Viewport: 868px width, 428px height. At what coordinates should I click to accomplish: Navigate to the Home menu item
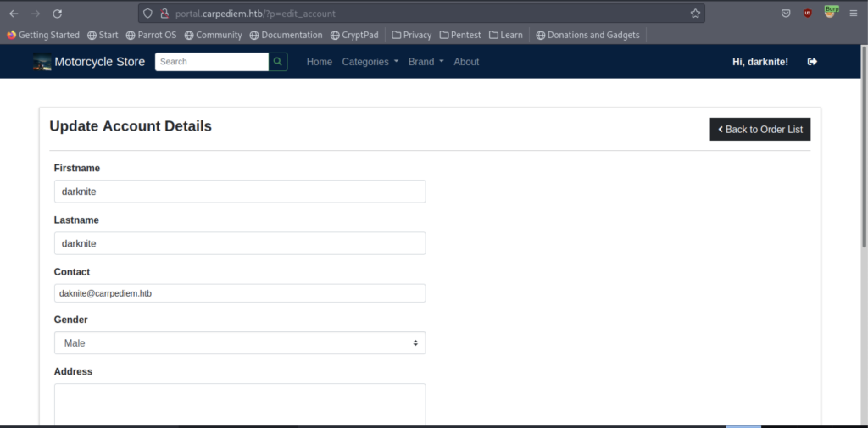click(319, 62)
